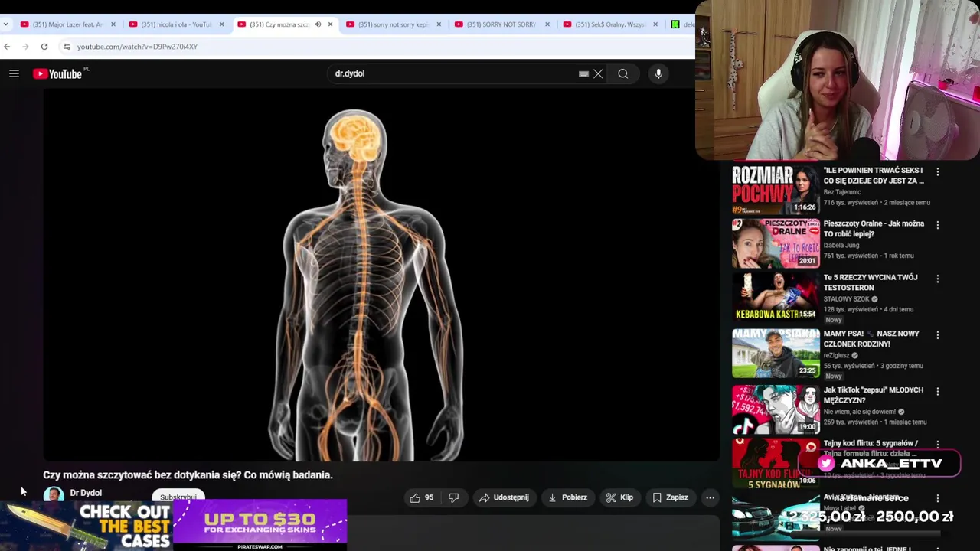
Task: Open MAMY PSIAKA video thumbnail
Action: click(x=776, y=354)
